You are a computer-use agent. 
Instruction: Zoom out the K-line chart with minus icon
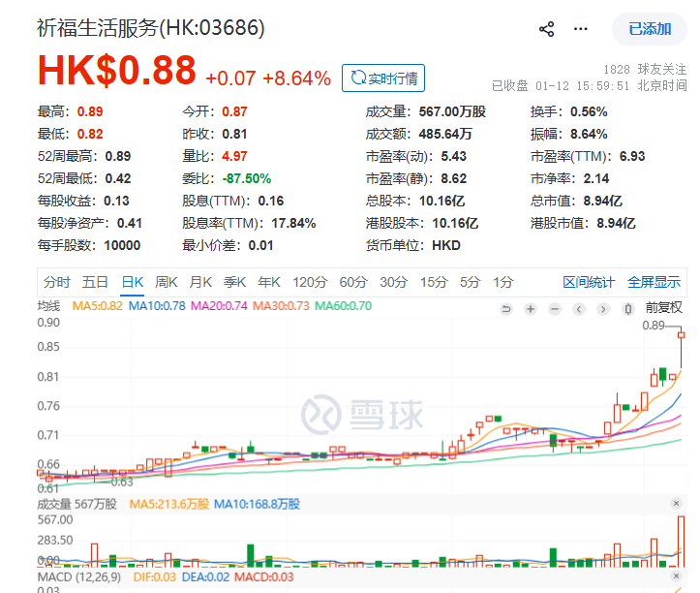coord(554,309)
